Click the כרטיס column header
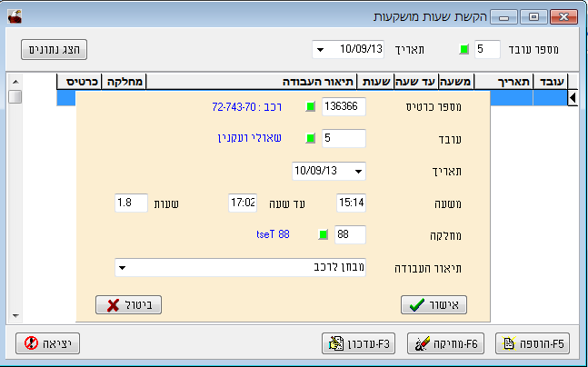 79,82
